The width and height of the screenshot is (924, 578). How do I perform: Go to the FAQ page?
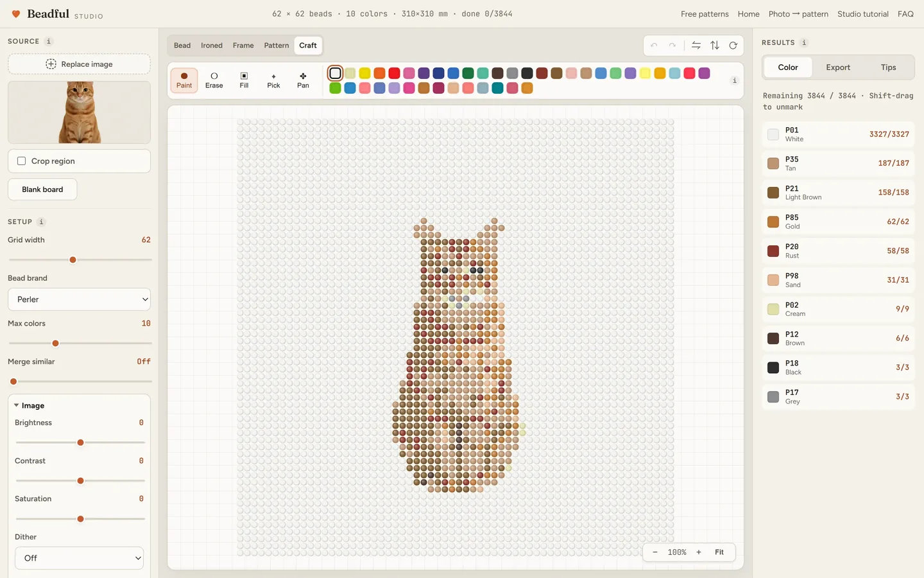pyautogui.click(x=905, y=14)
